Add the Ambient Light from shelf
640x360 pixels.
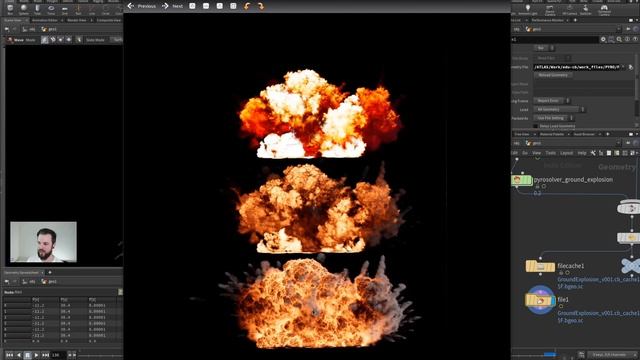pyautogui.click(x=528, y=10)
